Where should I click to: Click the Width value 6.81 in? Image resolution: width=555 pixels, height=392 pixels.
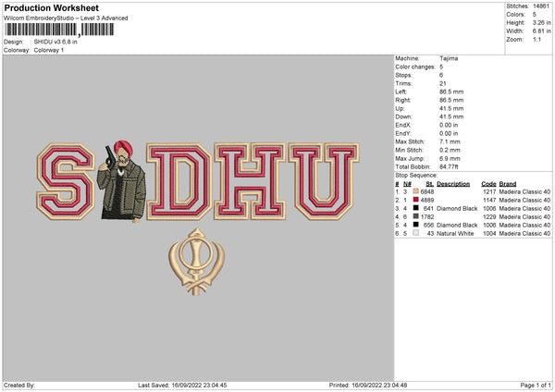pos(541,31)
